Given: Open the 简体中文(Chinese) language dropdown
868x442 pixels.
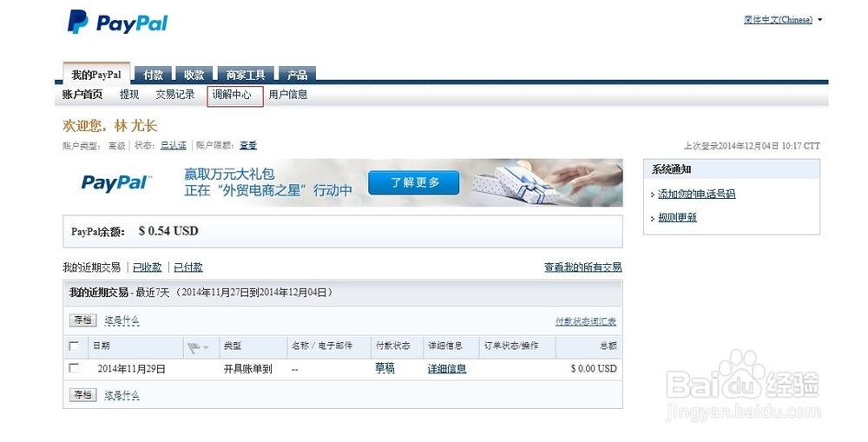Looking at the screenshot, I should (783, 19).
